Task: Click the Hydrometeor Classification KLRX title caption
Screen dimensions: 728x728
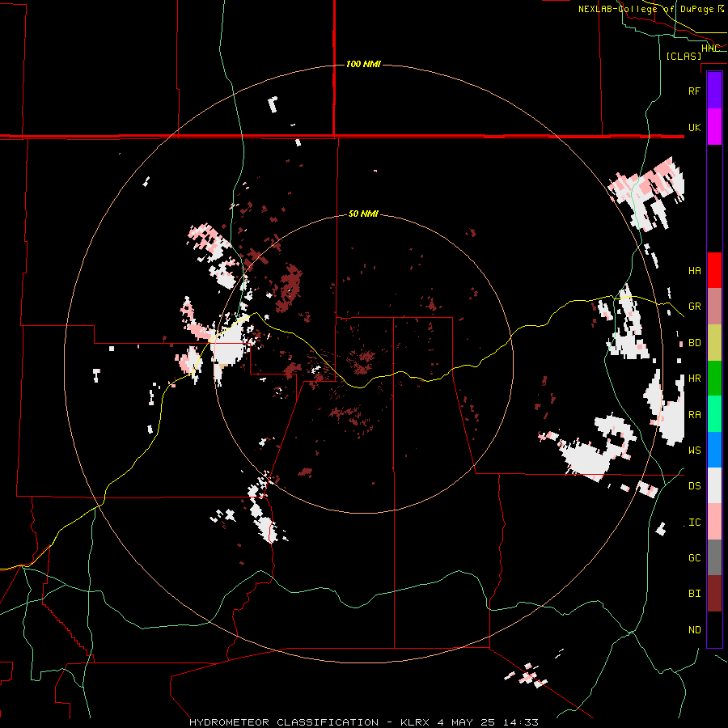Action: point(363,722)
